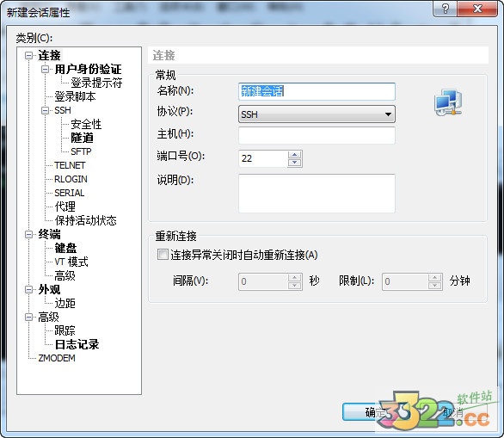Select SSH category tree item
Viewport: 504px width, 438px height.
click(x=63, y=111)
